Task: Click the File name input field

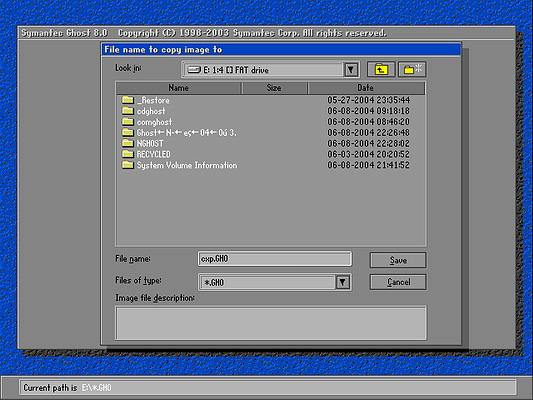Action: click(275, 259)
